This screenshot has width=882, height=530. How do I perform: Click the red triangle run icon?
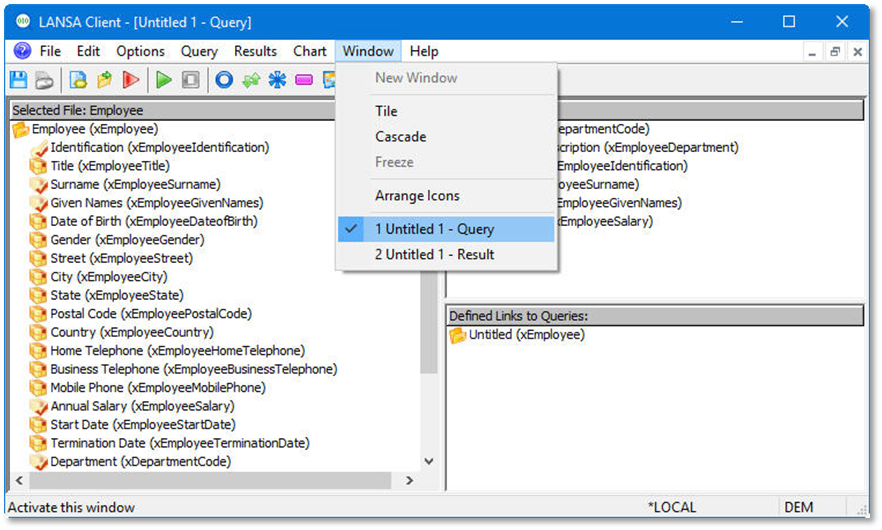click(x=130, y=80)
